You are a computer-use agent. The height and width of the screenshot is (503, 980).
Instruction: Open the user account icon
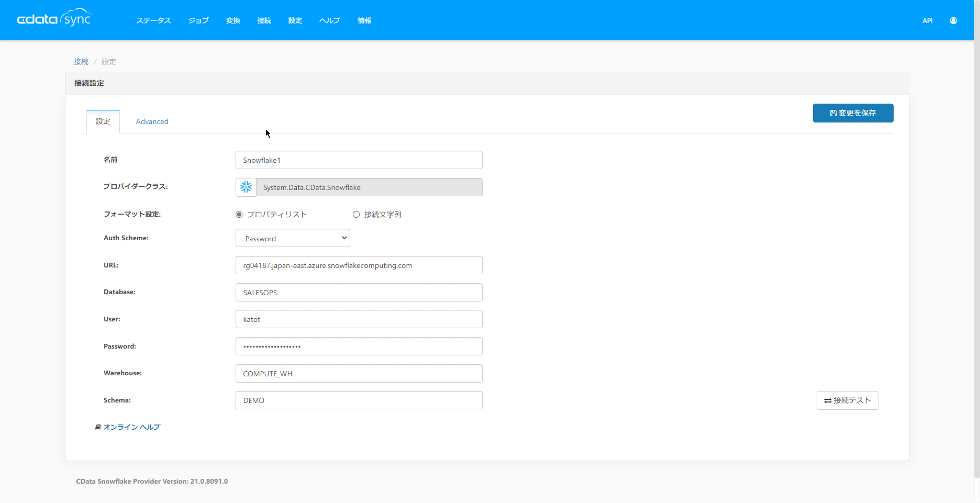[x=953, y=21]
